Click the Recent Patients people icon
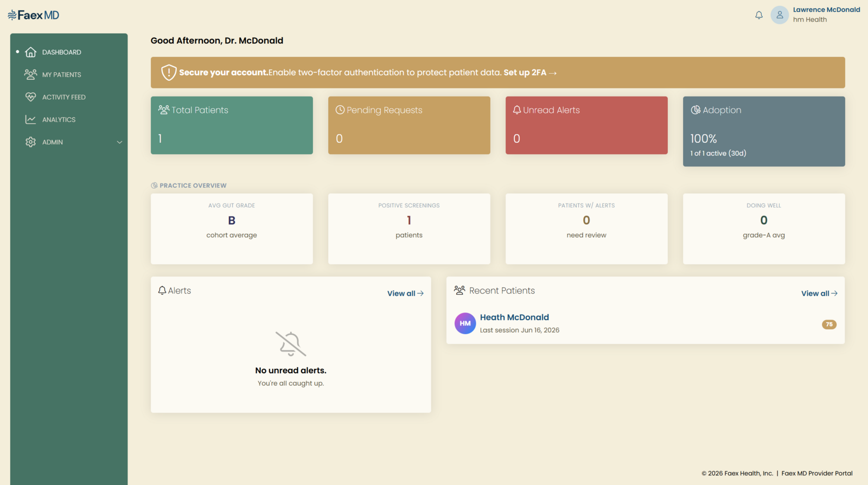 [459, 290]
